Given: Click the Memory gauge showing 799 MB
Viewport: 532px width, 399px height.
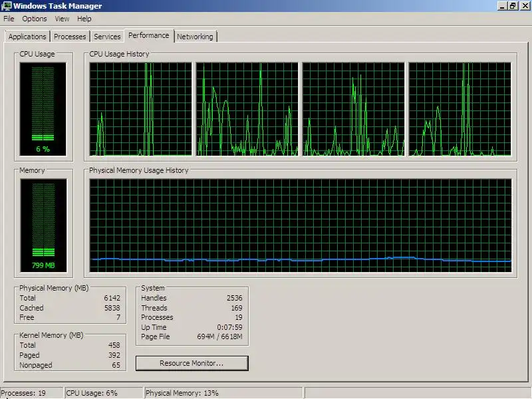Looking at the screenshot, I should pyautogui.click(x=43, y=225).
